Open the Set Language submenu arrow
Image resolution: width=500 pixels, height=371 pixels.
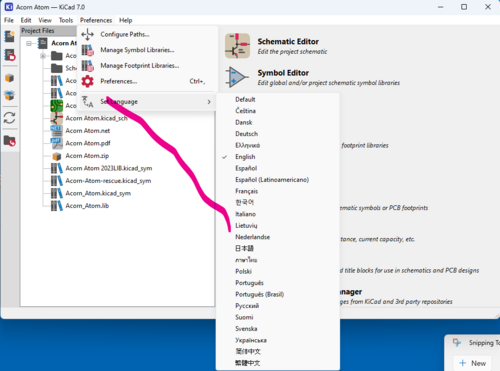pos(209,102)
